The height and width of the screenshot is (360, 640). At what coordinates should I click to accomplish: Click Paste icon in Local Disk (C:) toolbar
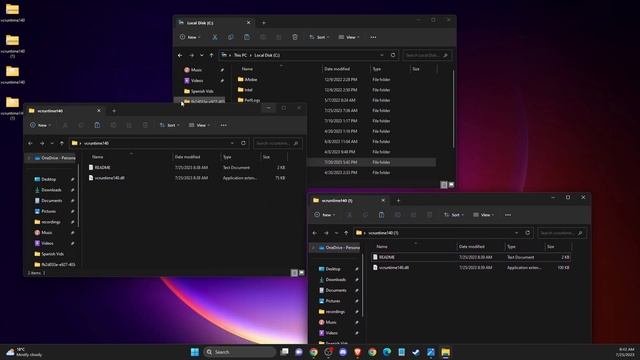(x=247, y=37)
